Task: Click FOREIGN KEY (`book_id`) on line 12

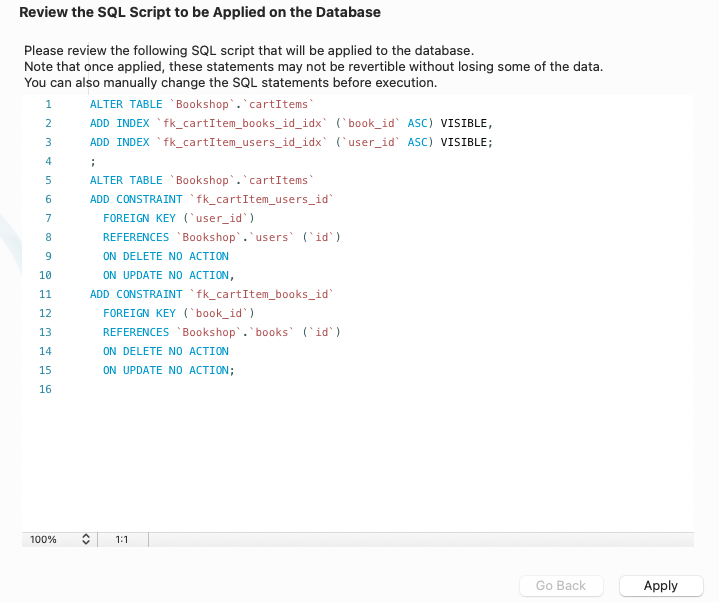Action: tap(178, 313)
